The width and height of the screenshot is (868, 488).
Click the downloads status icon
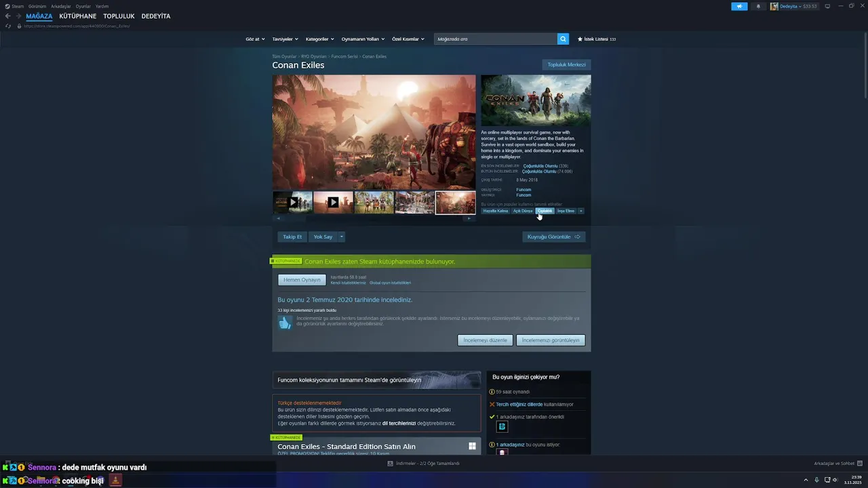point(390,464)
